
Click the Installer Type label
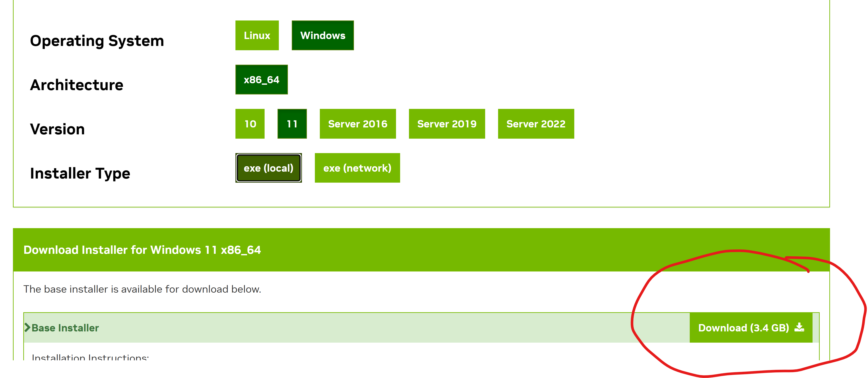click(x=80, y=173)
